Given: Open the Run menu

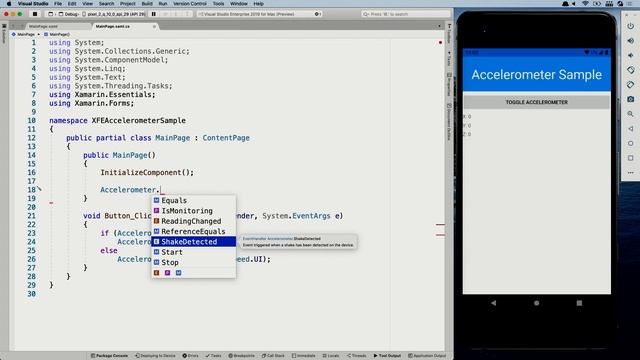Looking at the screenshot, I should [163, 4].
